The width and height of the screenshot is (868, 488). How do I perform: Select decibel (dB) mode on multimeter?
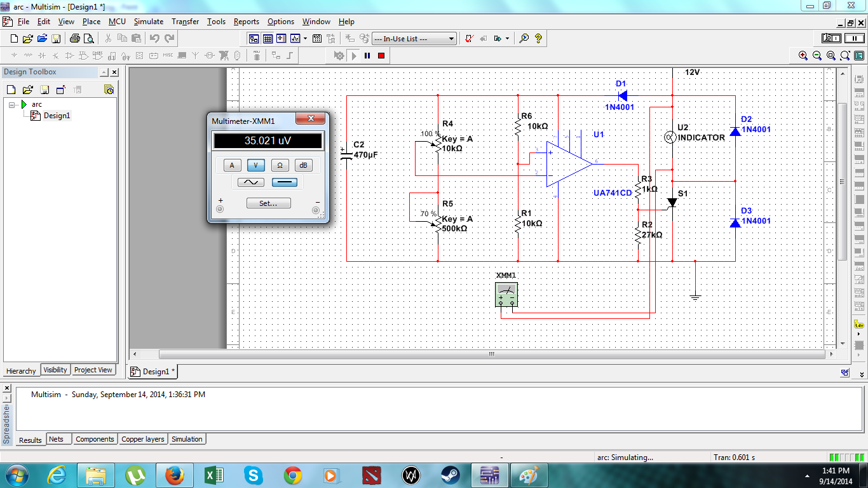(x=304, y=165)
